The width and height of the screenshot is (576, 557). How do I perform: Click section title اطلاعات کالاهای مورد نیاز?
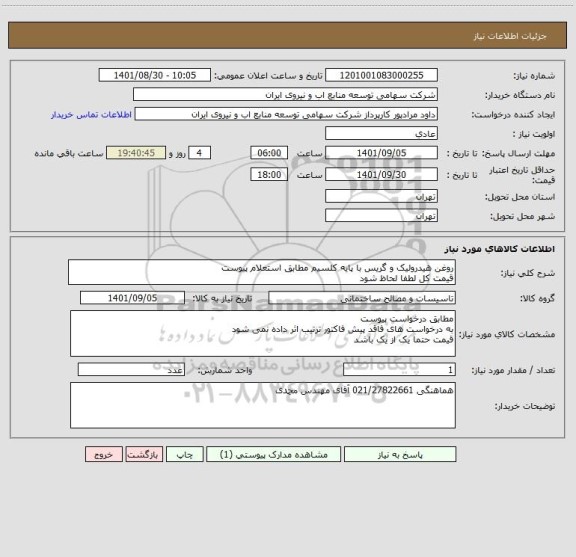500,249
